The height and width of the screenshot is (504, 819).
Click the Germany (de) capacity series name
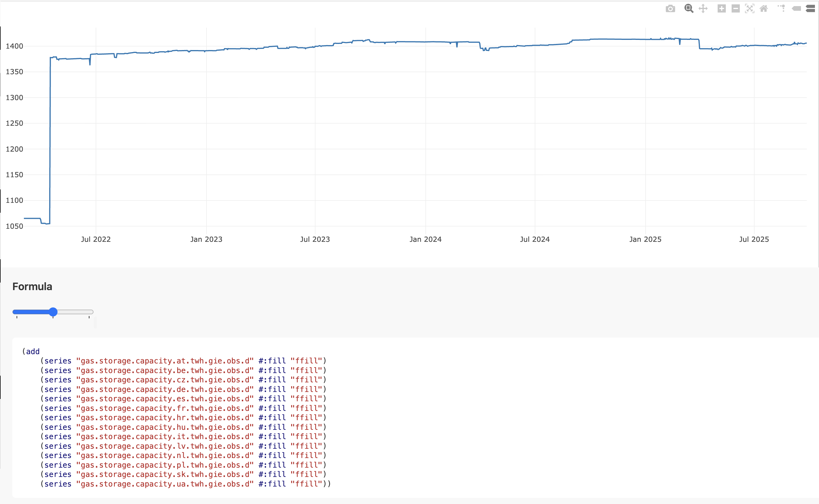tap(165, 389)
